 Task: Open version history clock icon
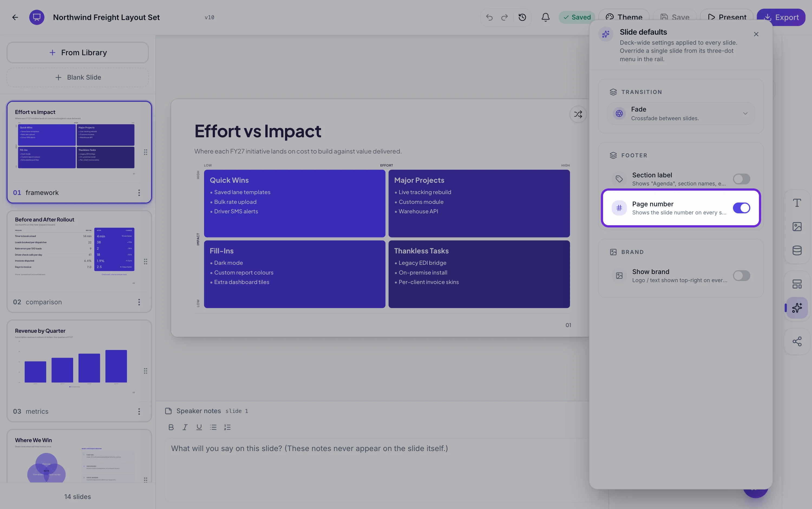(522, 17)
